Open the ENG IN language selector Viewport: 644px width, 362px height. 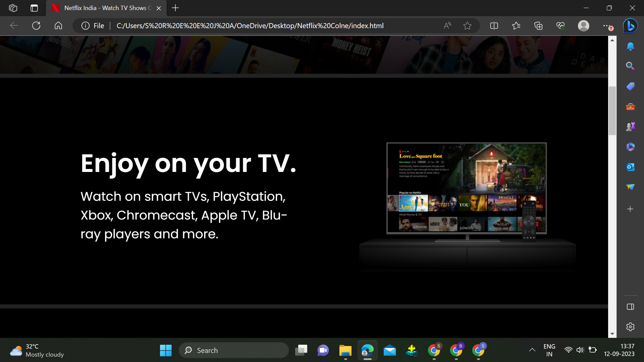549,350
